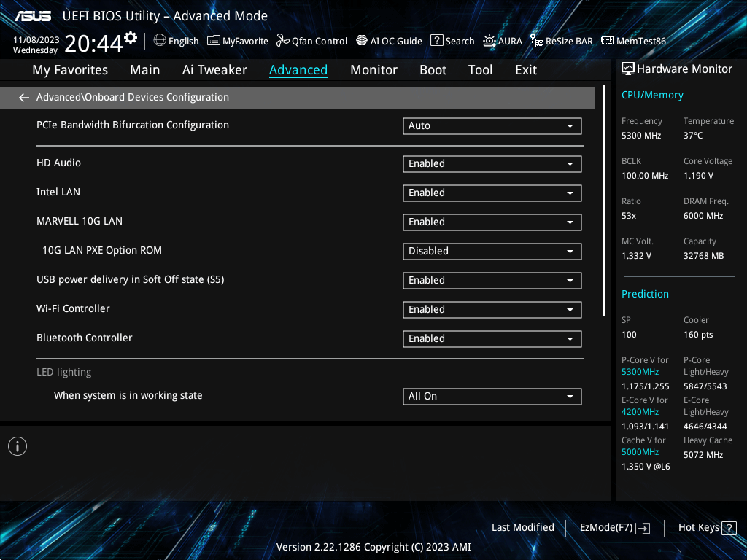Open AI OC Guide brain icon

coord(362,41)
